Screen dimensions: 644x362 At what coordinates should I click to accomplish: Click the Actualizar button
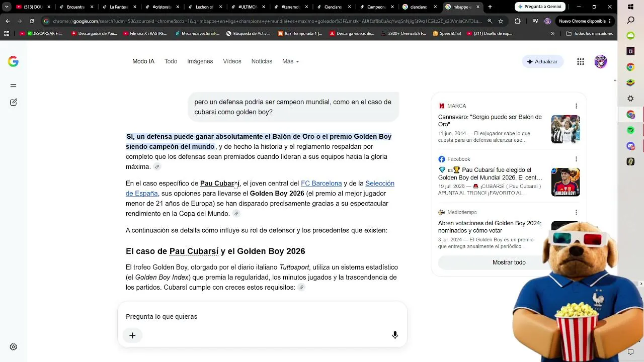[542, 61]
